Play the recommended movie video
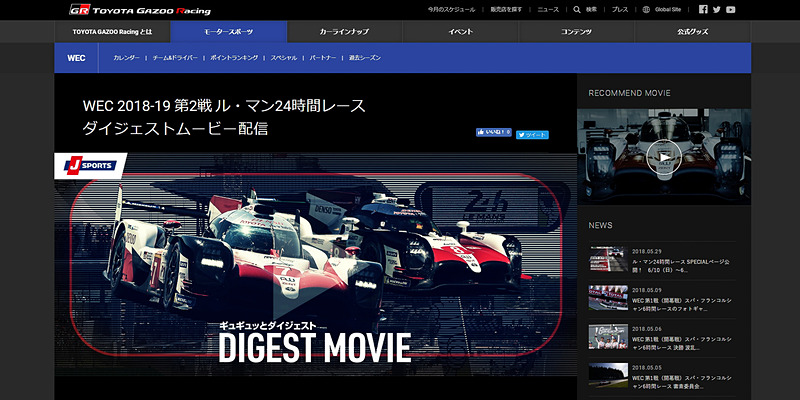 point(664,157)
